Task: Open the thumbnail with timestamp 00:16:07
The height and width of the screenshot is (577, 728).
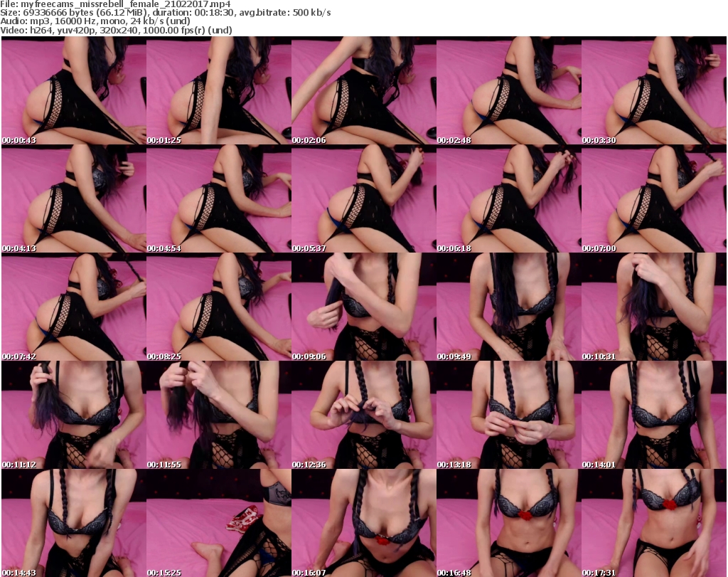Action: point(364,523)
